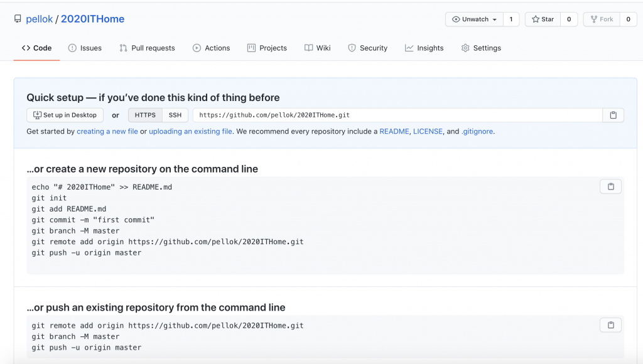The width and height of the screenshot is (643, 364).
Task: Open the Settings tab
Action: (x=481, y=48)
